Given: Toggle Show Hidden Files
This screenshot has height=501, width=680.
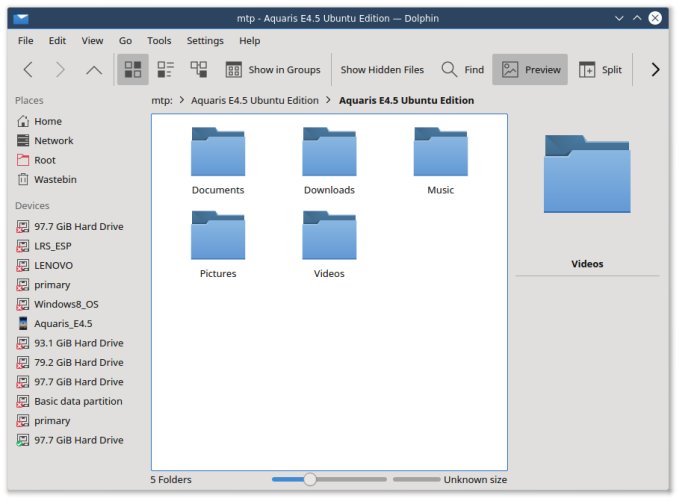Looking at the screenshot, I should [382, 70].
